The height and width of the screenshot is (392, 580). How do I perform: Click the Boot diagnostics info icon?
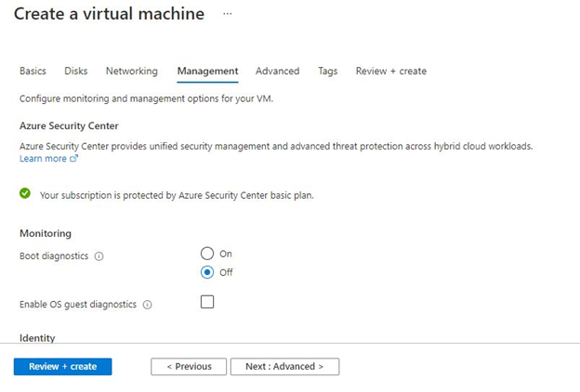[x=99, y=256]
